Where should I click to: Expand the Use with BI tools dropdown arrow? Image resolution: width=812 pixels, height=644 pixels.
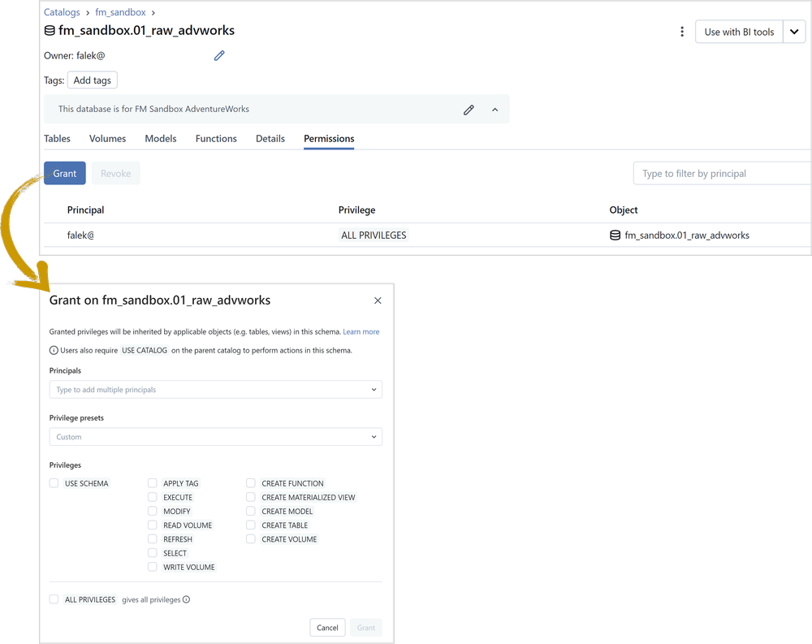tap(793, 31)
